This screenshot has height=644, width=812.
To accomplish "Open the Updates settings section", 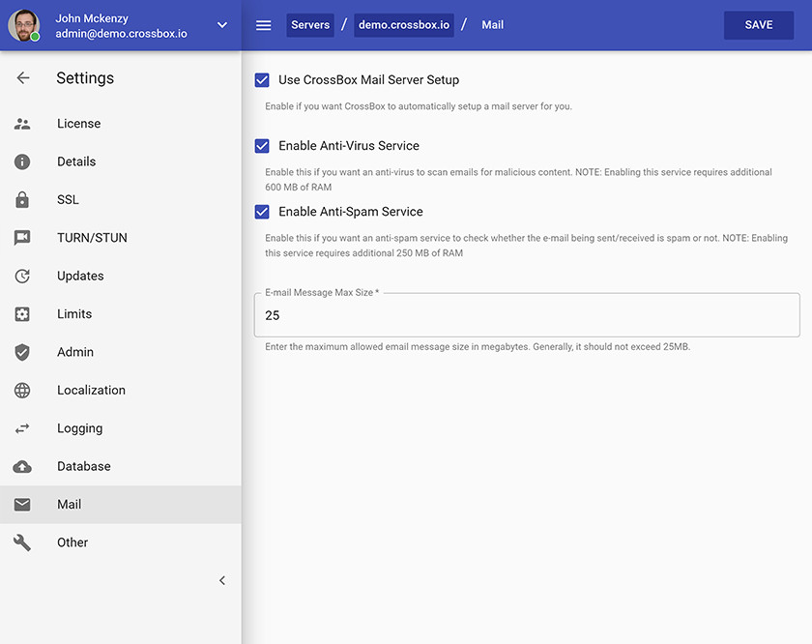I will pyautogui.click(x=121, y=277).
